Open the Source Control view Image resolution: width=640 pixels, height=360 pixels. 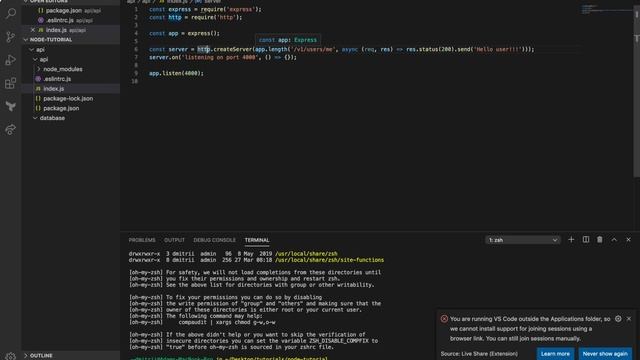point(11,37)
